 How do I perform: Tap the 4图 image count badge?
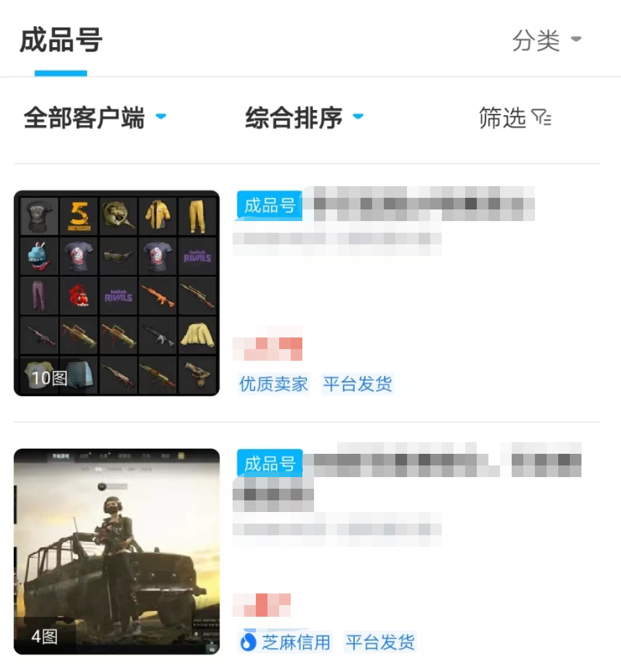pos(44,637)
